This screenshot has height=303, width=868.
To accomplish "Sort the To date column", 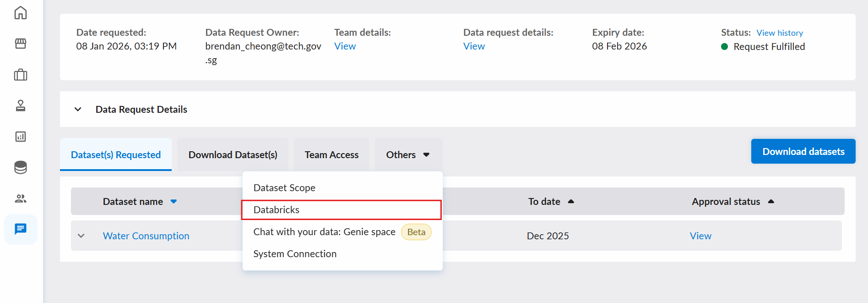I will coord(571,201).
